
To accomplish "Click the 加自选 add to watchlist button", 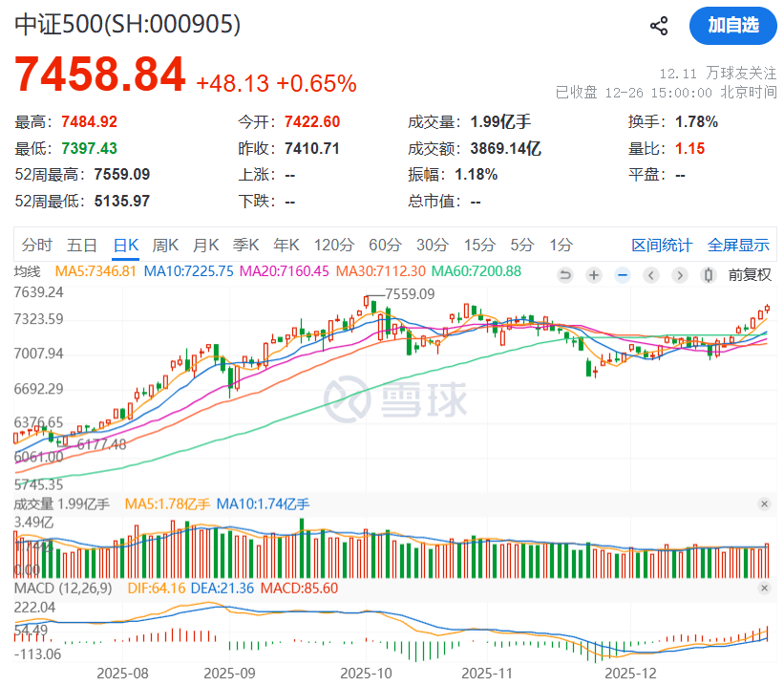I will (x=733, y=26).
